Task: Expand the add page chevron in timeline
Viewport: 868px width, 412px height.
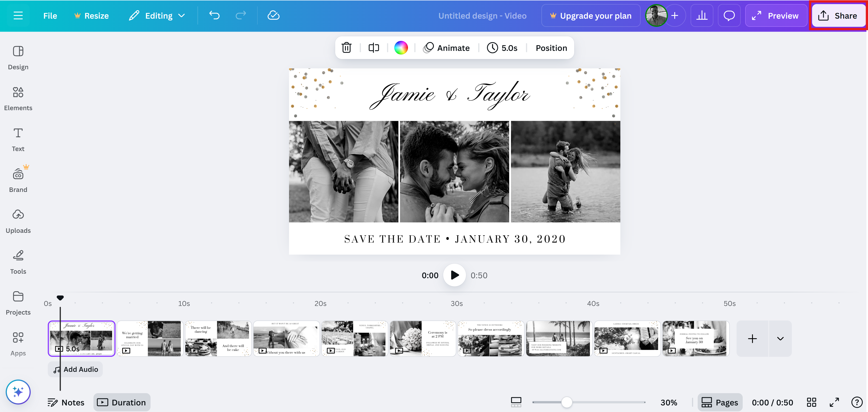Action: click(780, 339)
